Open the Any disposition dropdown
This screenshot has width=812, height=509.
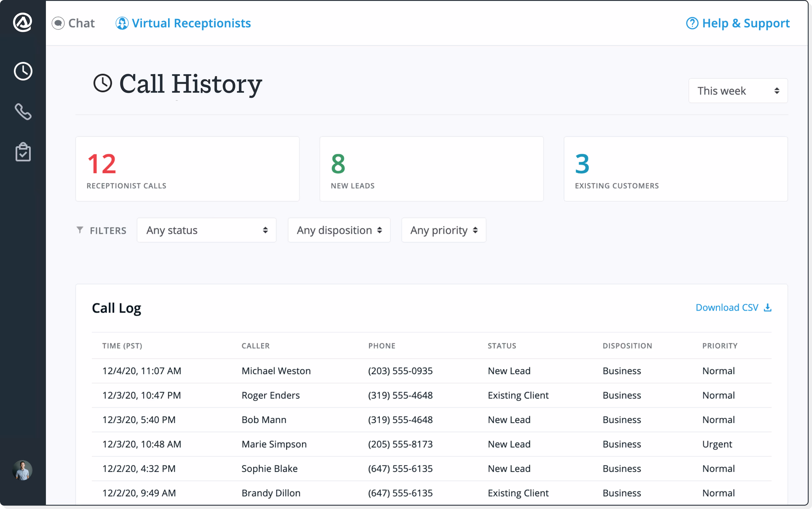coord(339,230)
